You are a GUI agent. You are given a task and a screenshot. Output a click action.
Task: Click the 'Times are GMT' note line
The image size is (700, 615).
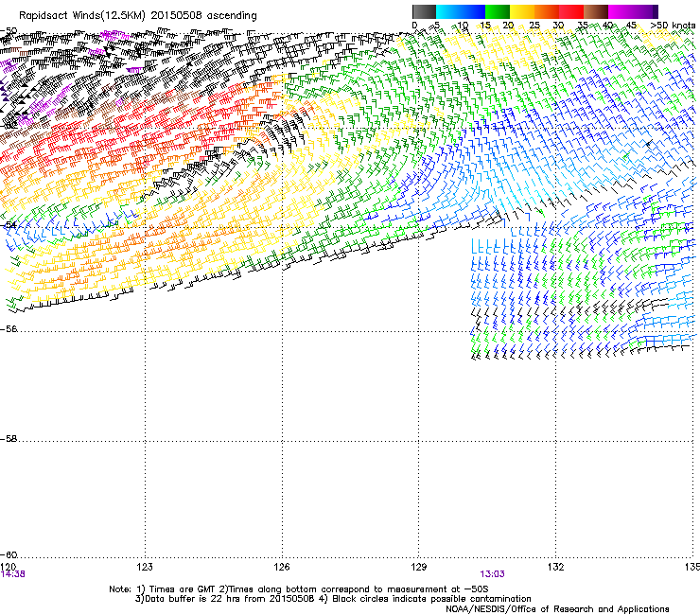(299, 589)
